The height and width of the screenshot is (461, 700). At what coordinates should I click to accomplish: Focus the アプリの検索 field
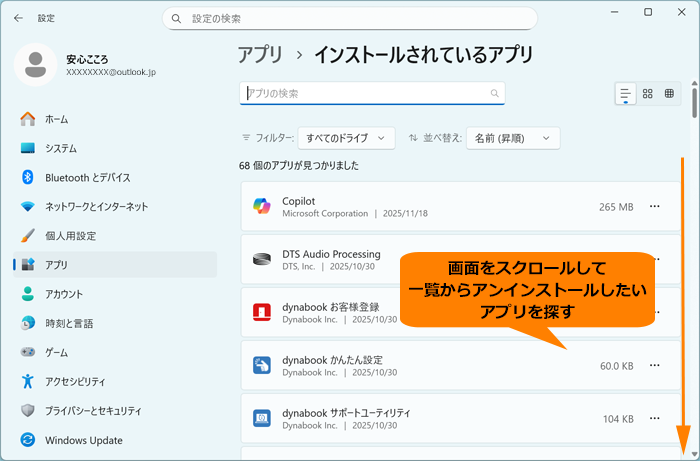click(372, 93)
